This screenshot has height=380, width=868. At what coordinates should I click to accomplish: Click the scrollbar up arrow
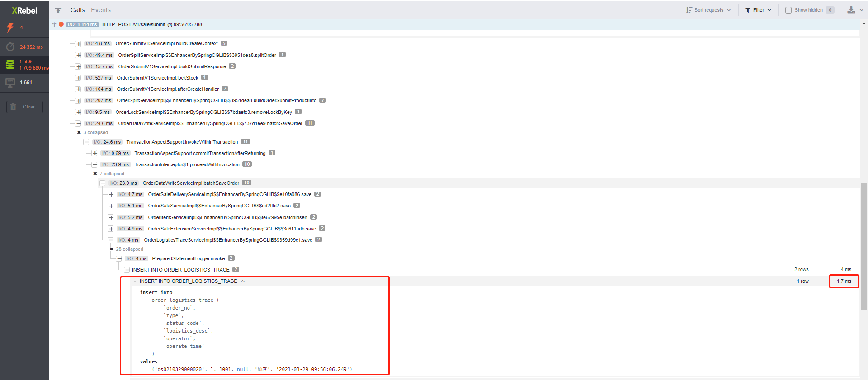click(x=864, y=23)
